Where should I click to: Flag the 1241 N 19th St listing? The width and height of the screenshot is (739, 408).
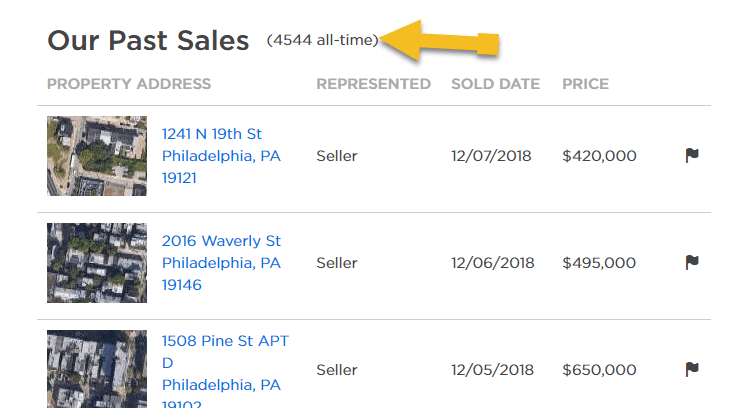tap(692, 155)
